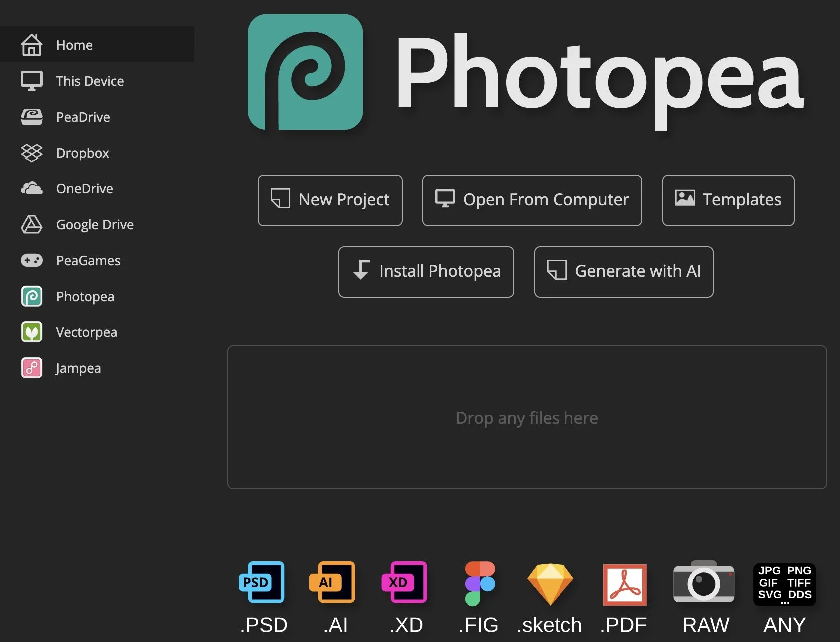The width and height of the screenshot is (840, 642).
Task: Click the This Device monitor icon
Action: 32,81
